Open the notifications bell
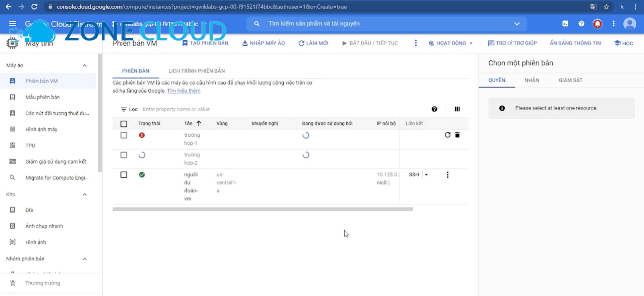 pos(597,24)
